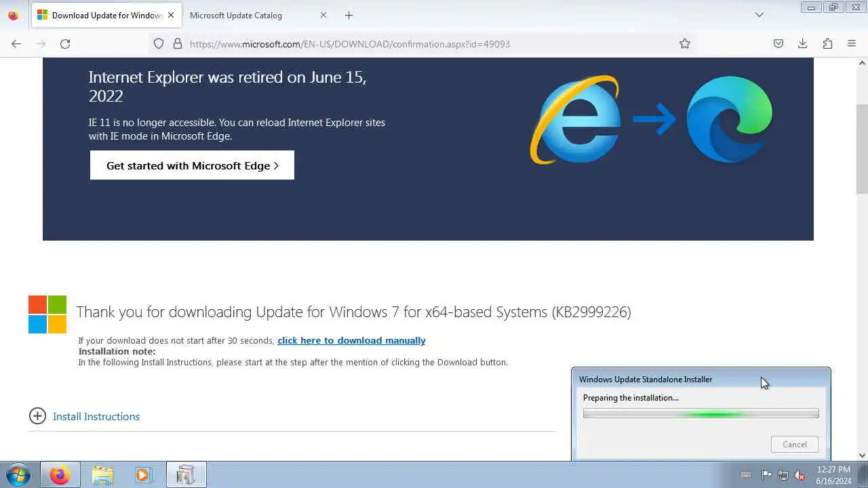Click the keyboard tray icon
This screenshot has height=488, width=868.
(x=746, y=475)
